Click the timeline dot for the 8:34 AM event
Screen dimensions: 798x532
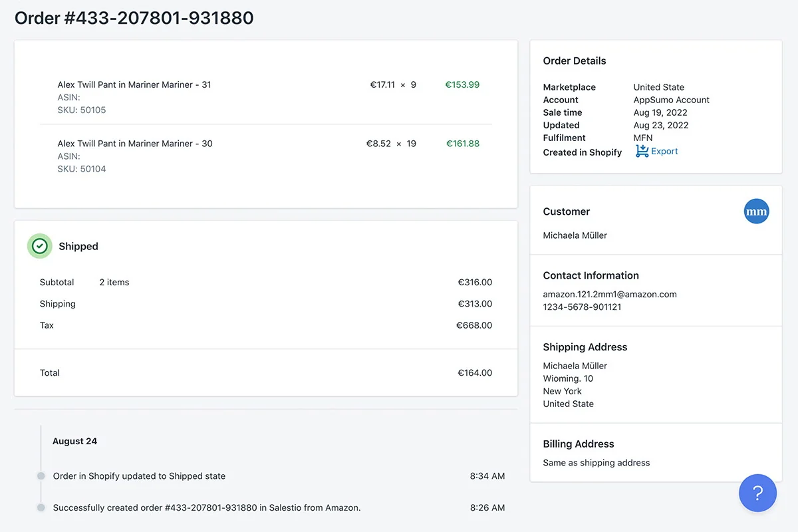point(41,476)
